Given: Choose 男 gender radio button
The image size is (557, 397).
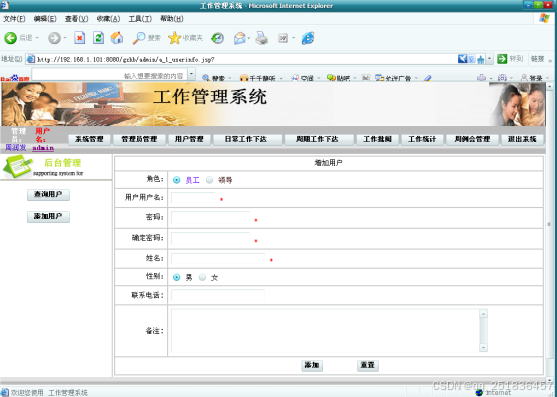Looking at the screenshot, I should pos(177,277).
